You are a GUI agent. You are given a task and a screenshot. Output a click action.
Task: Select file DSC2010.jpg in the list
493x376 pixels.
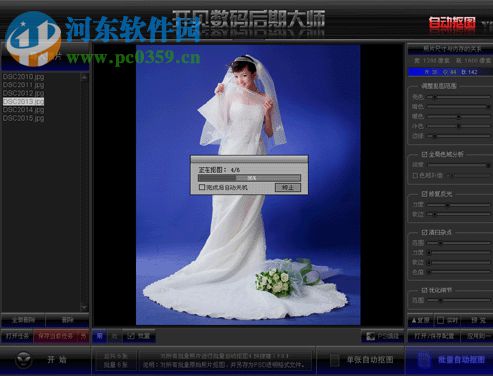coord(23,77)
